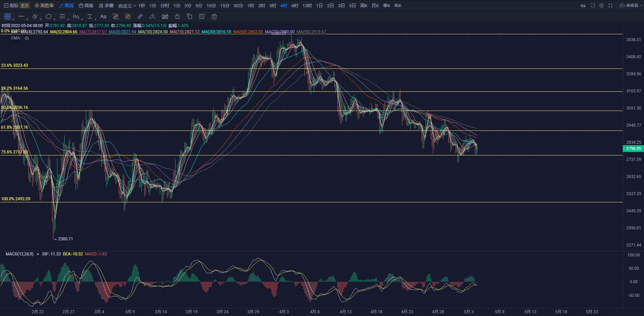Switch to the 1秒 timeframe
This screenshot has height=316, width=644.
click(x=142, y=5)
